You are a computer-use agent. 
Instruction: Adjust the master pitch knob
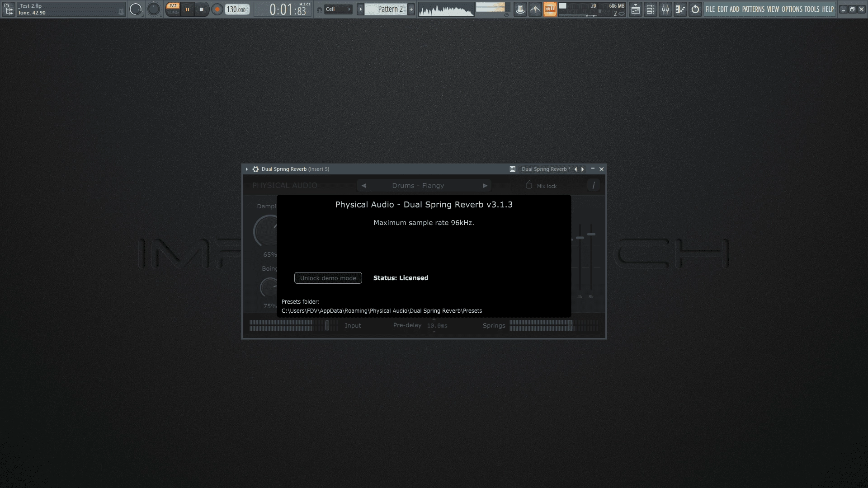154,9
